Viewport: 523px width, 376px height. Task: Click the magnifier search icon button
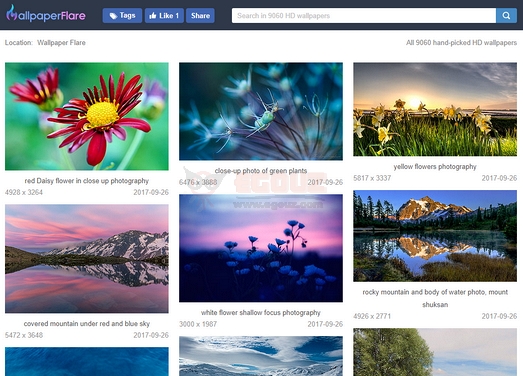click(506, 16)
